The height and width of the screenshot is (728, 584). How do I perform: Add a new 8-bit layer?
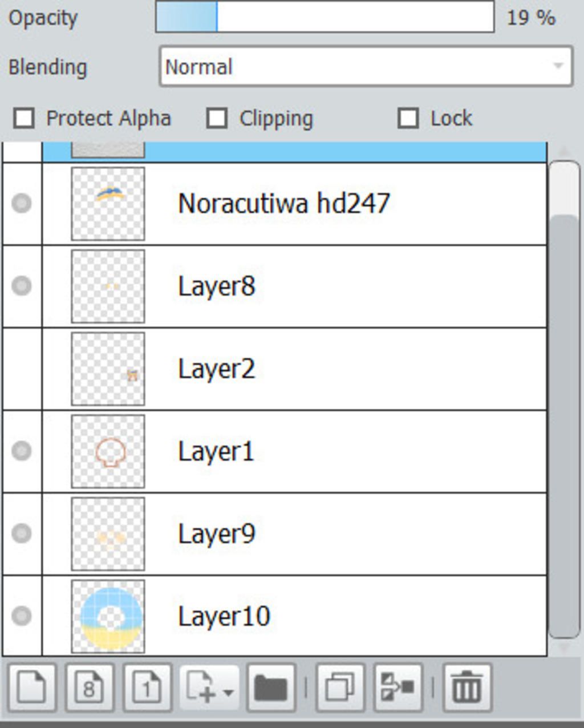click(x=90, y=687)
